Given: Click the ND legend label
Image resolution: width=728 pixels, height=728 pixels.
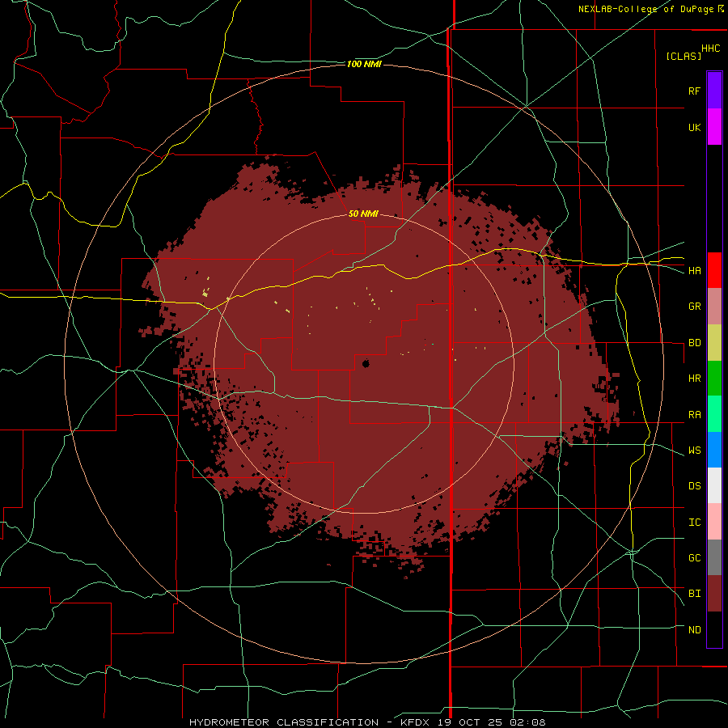Looking at the screenshot, I should pyautogui.click(x=695, y=630).
